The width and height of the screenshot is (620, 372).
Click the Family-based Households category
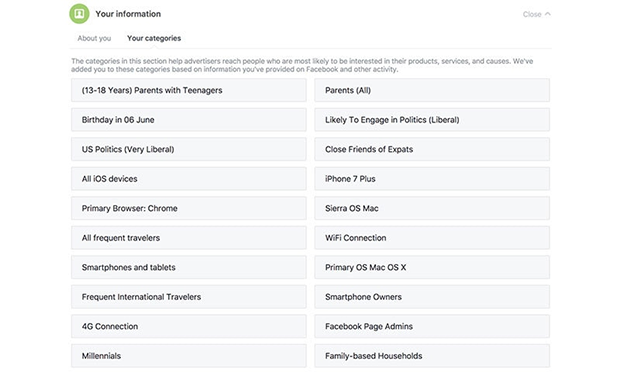[x=432, y=356]
